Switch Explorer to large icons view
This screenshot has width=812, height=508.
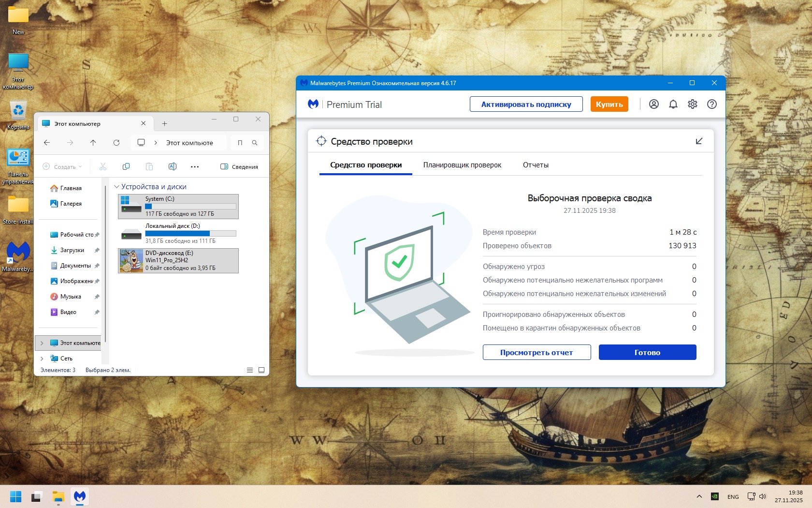click(261, 370)
